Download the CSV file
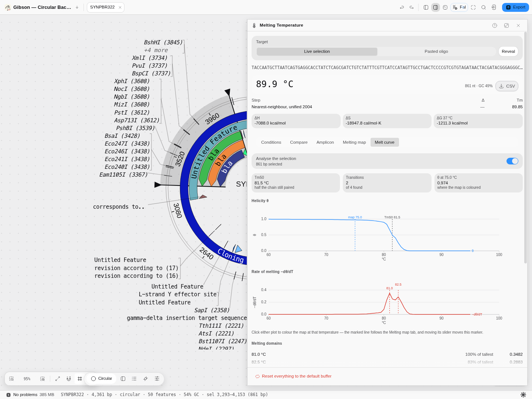This screenshot has height=399, width=532. pyautogui.click(x=507, y=86)
